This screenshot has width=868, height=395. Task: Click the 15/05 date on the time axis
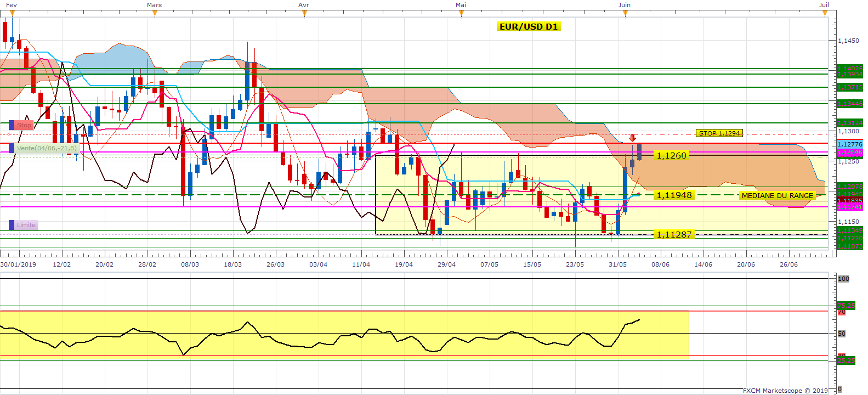(532, 264)
